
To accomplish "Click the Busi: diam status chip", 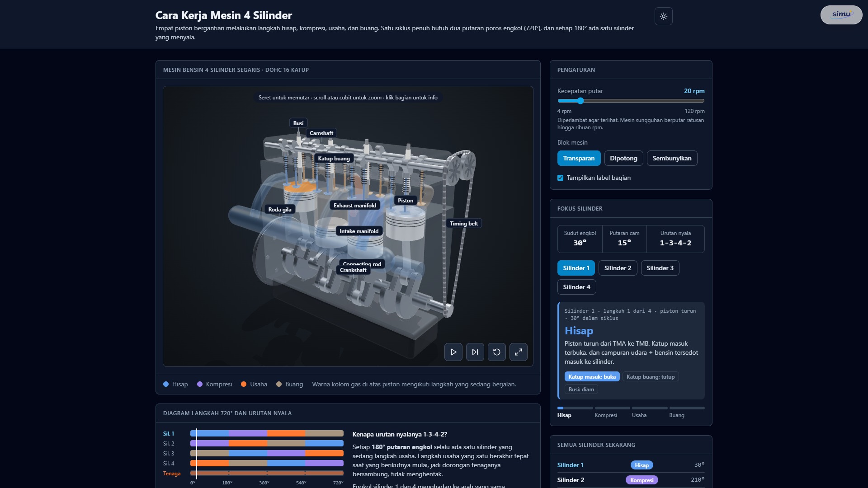I will 581,389.
